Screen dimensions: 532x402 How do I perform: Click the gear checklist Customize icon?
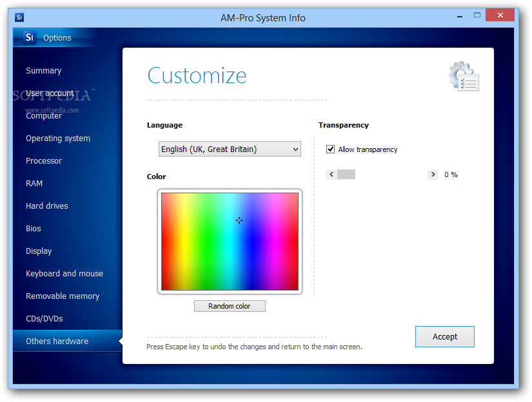click(x=464, y=76)
